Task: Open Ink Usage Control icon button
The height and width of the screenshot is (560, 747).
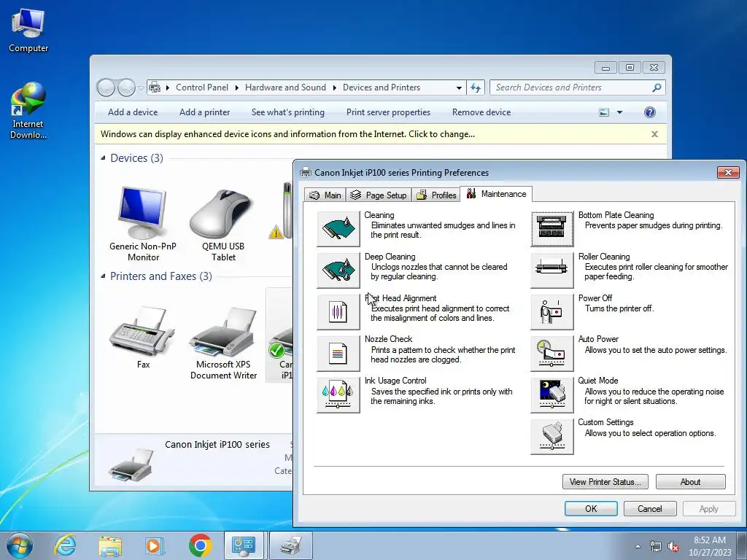Action: tap(338, 394)
